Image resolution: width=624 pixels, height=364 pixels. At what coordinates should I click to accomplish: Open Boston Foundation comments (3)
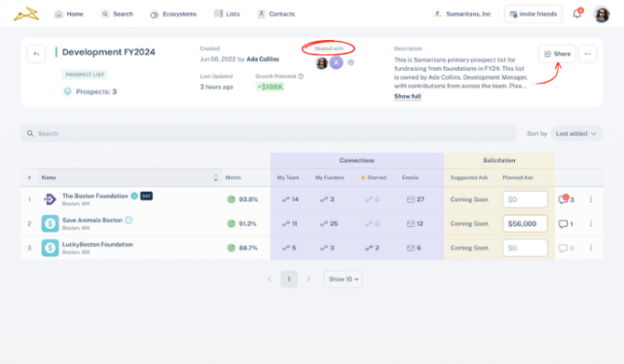click(566, 199)
